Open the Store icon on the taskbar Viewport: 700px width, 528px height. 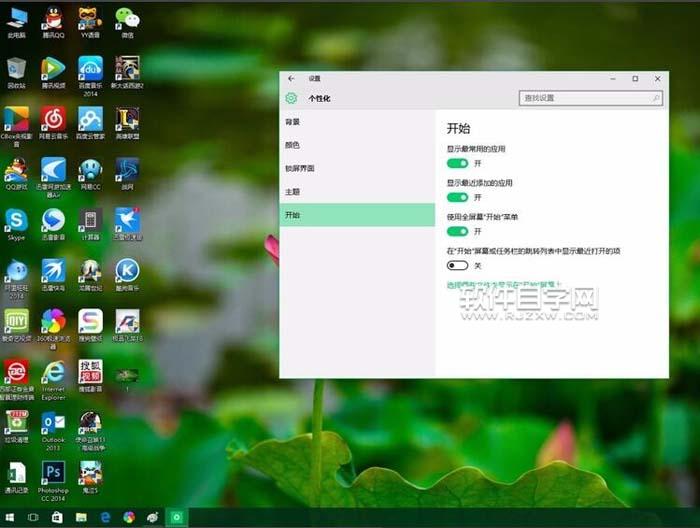57,517
